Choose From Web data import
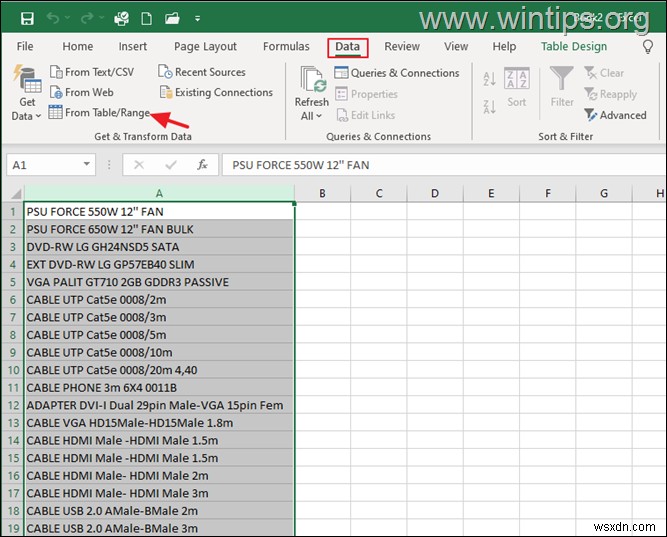Viewport: 667px width, 537px height. coord(82,92)
